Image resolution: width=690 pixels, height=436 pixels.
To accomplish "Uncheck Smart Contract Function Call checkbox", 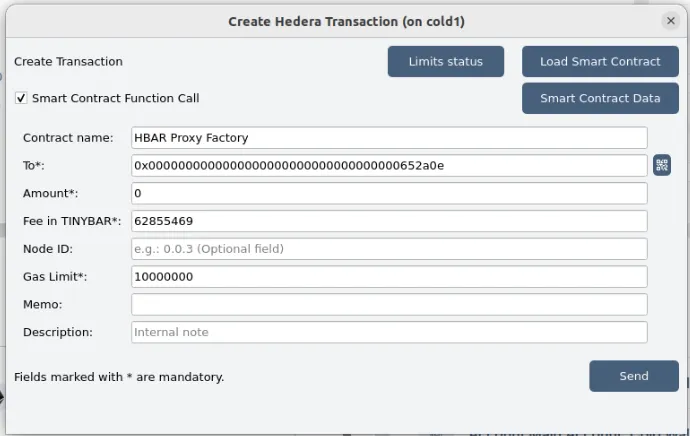I will [21, 98].
